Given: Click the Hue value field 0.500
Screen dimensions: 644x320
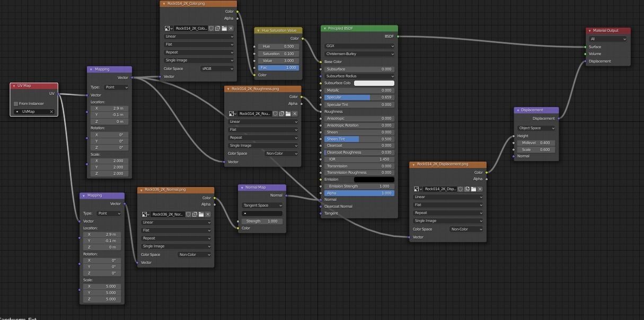Looking at the screenshot, I should 279,46.
